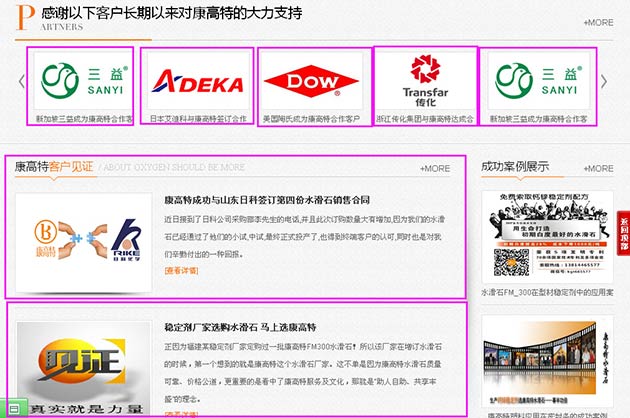Image resolution: width=630 pixels, height=418 pixels.
Task: Click the ADEKA partner logo
Action: tap(196, 80)
